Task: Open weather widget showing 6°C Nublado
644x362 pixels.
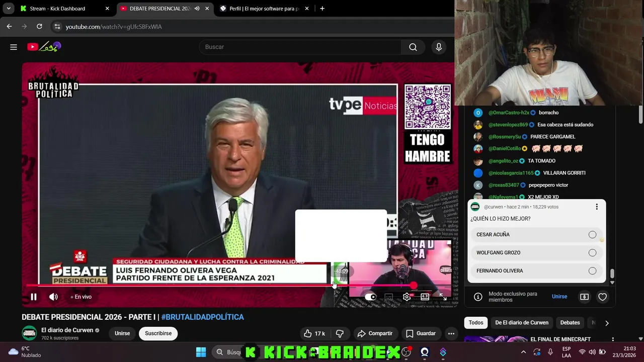Action: pyautogui.click(x=24, y=352)
